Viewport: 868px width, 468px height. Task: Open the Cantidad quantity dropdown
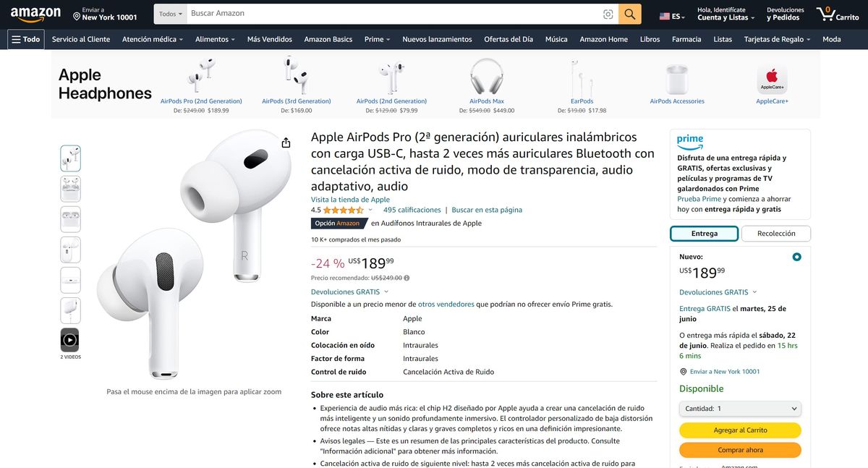point(740,409)
